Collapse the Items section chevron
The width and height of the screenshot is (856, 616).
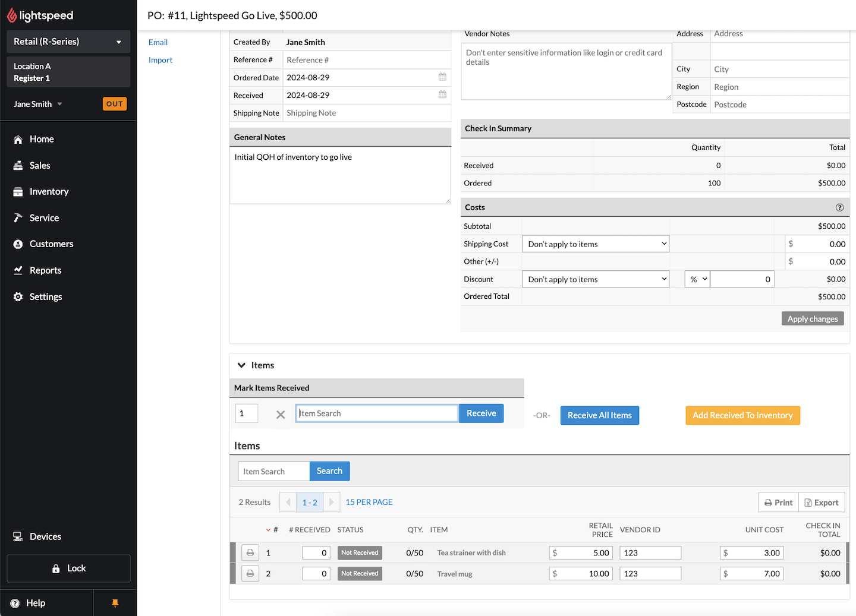tap(241, 365)
